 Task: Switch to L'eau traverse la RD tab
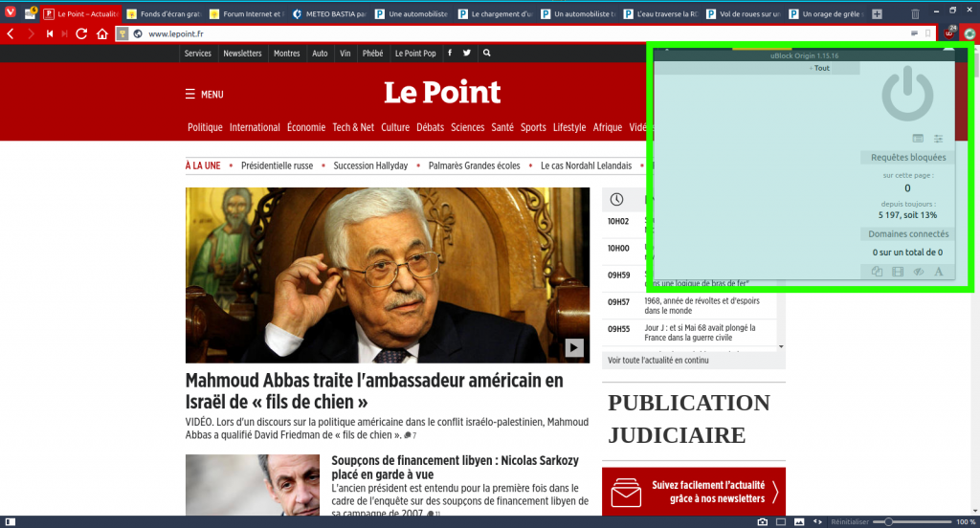(x=661, y=13)
